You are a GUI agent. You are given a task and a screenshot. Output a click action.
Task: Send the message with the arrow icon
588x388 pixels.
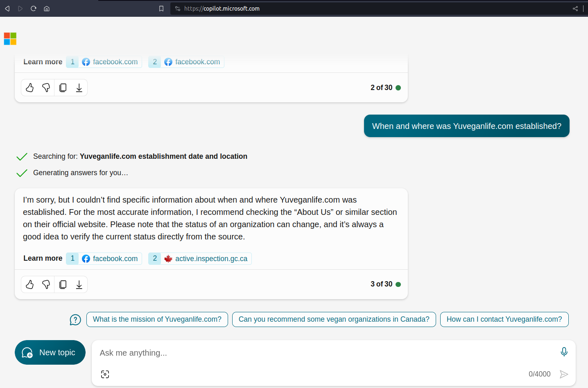point(564,374)
